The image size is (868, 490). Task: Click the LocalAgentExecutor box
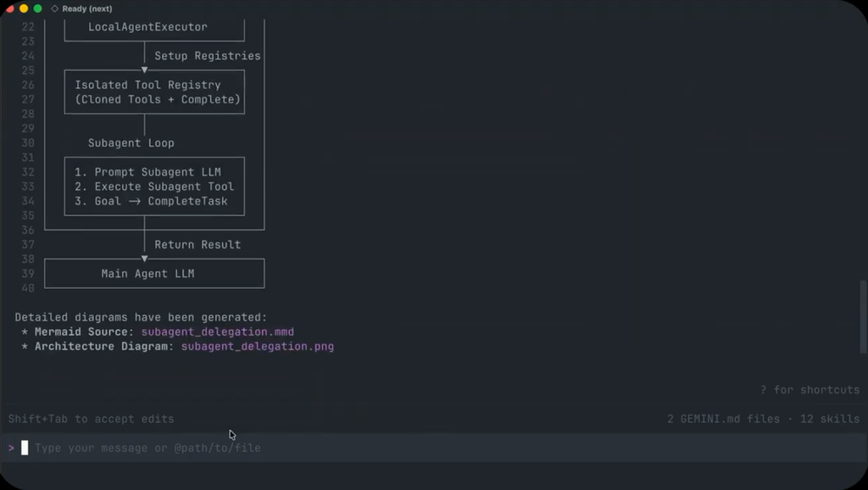pyautogui.click(x=154, y=28)
